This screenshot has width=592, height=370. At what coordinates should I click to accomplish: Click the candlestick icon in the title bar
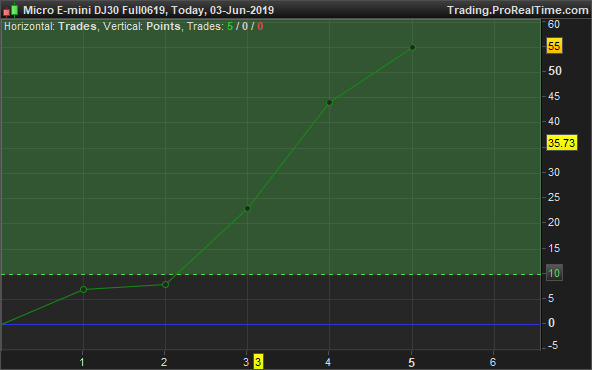click(x=11, y=10)
